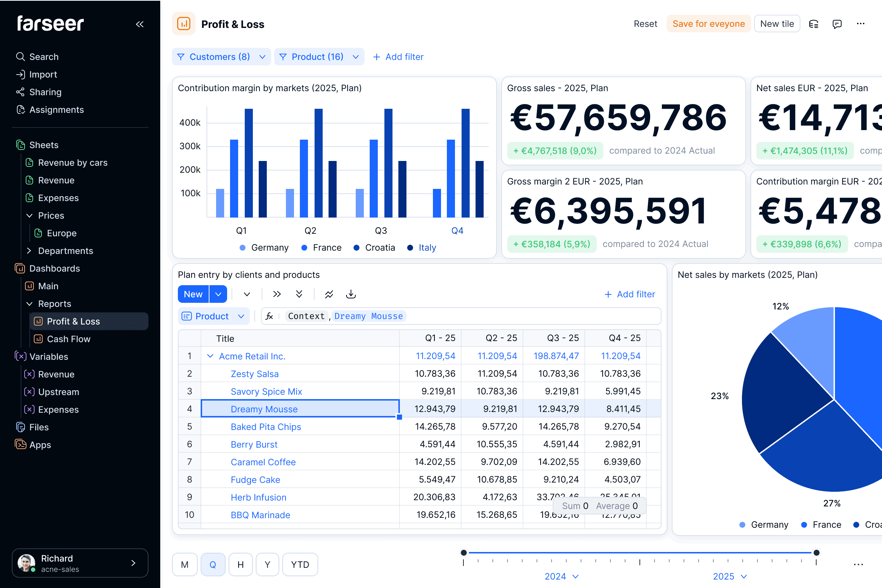
Task: Select the Profit & Loss report in sidebar
Action: [73, 321]
